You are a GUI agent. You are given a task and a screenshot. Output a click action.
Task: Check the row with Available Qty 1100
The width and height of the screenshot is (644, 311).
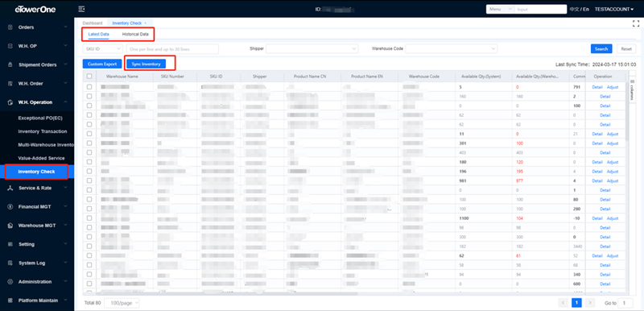click(x=89, y=218)
